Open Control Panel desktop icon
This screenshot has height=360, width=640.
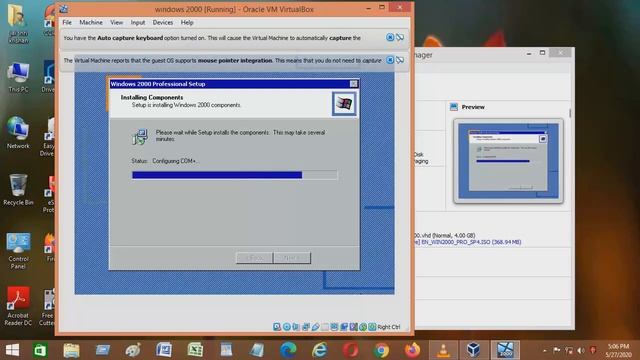pyautogui.click(x=18, y=250)
